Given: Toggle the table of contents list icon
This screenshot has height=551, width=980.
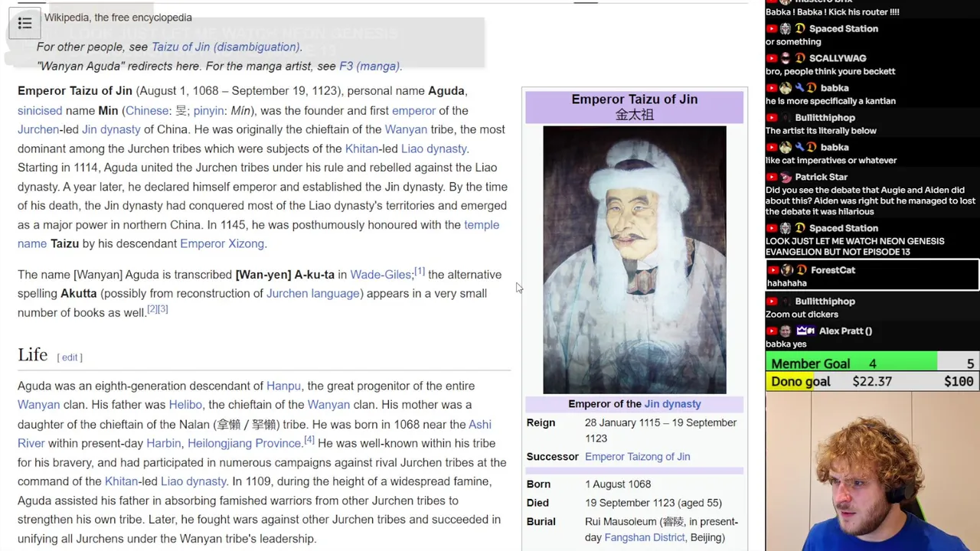Looking at the screenshot, I should 24,24.
